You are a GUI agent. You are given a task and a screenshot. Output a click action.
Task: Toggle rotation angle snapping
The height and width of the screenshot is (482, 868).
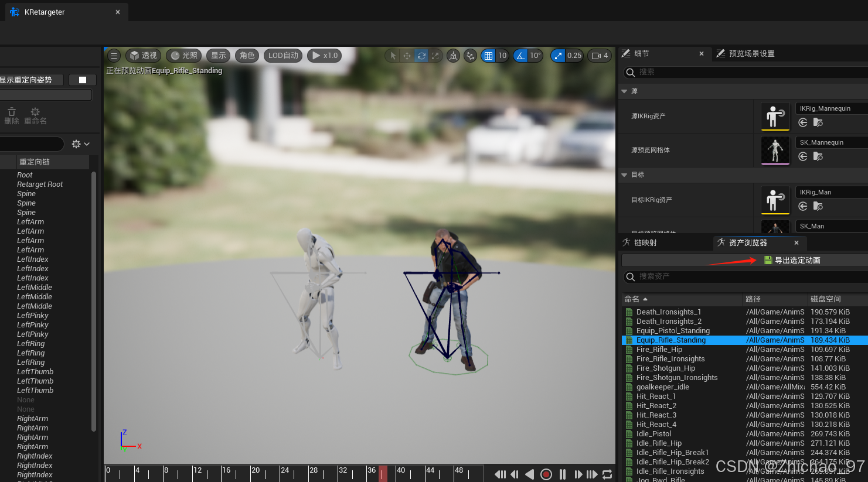(520, 56)
